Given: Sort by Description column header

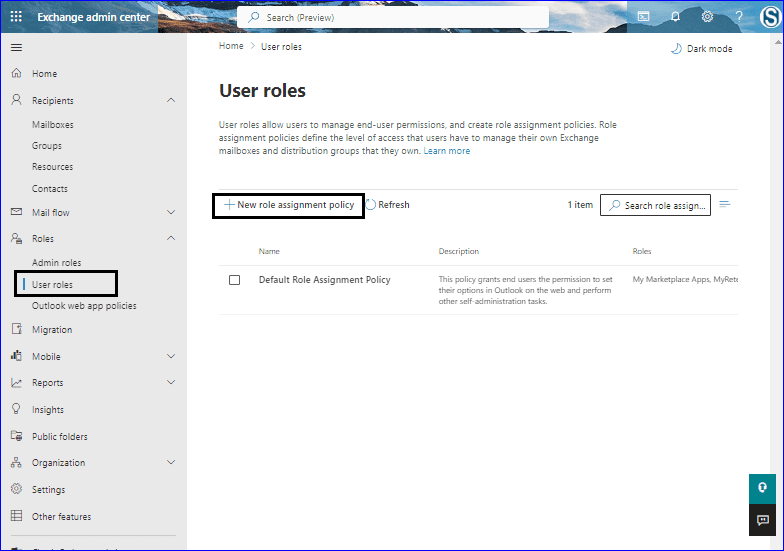Looking at the screenshot, I should click(x=458, y=251).
